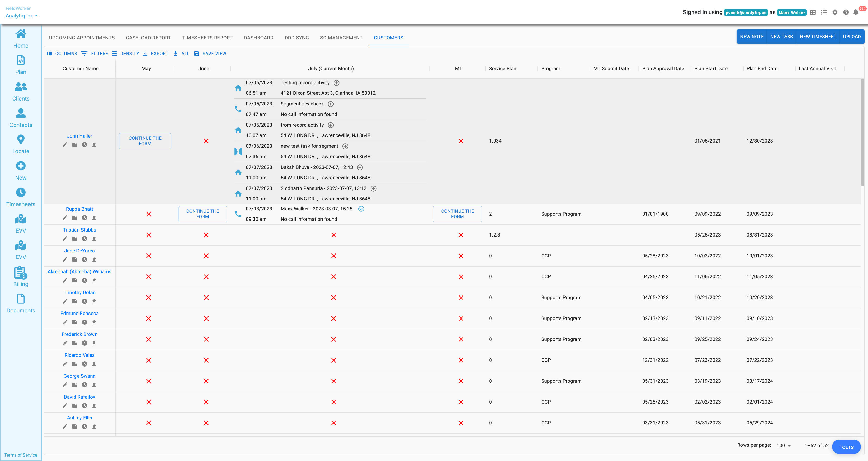Open the Locate map pin icon
The image size is (868, 461).
(21, 139)
